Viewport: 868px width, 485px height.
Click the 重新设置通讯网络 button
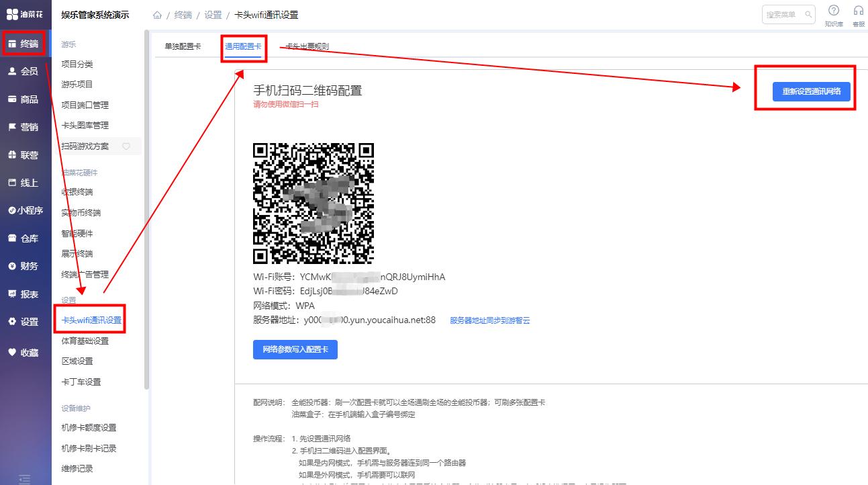[812, 91]
